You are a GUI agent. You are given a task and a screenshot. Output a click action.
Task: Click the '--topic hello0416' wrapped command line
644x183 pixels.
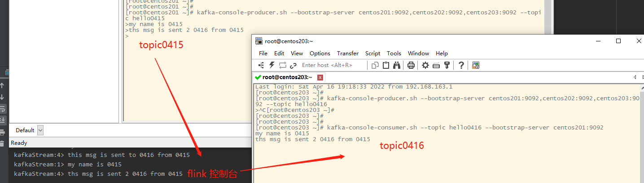(291, 104)
